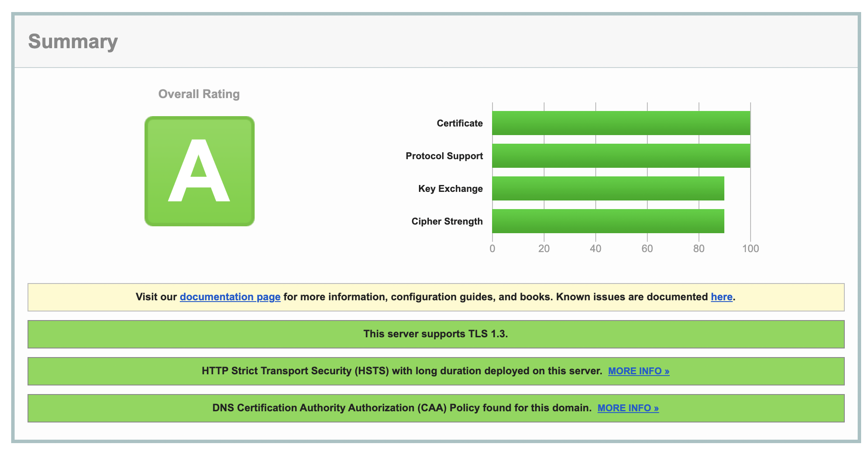Click the Key Exchange chart label
This screenshot has height=450, width=868.
click(450, 189)
